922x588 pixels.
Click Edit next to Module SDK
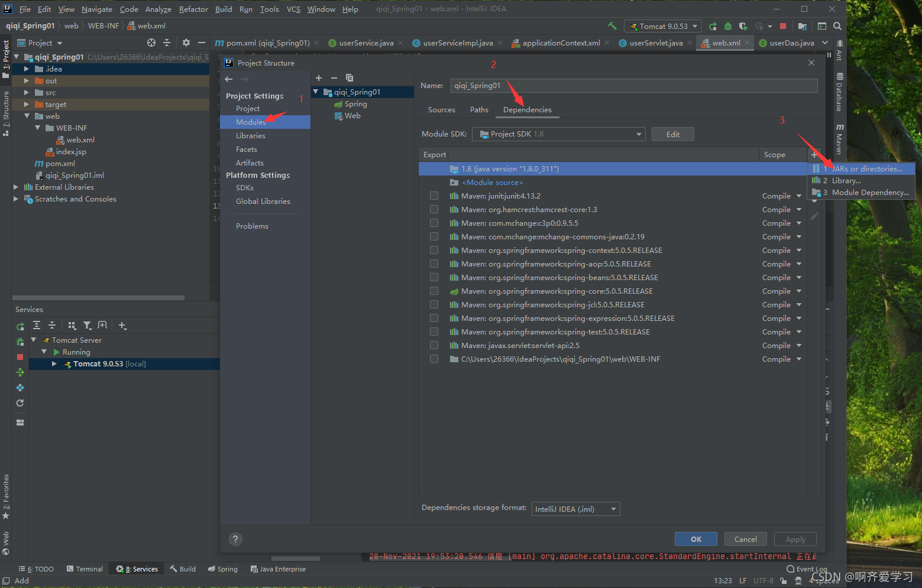pyautogui.click(x=672, y=134)
